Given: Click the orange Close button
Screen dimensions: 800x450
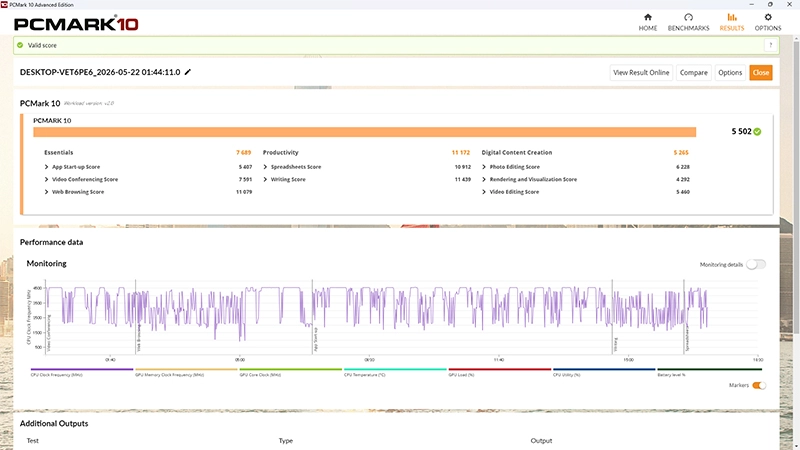Looking at the screenshot, I should [x=761, y=72].
